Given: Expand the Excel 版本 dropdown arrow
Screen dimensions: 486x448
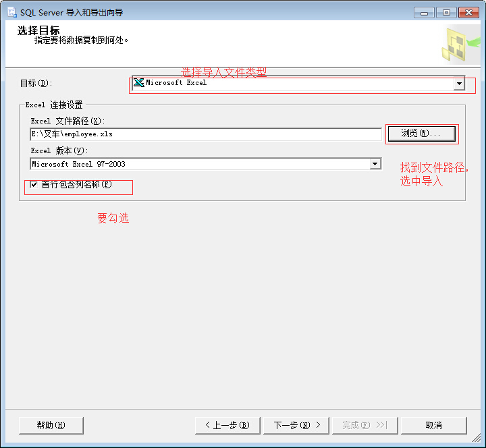Looking at the screenshot, I should tap(375, 164).
